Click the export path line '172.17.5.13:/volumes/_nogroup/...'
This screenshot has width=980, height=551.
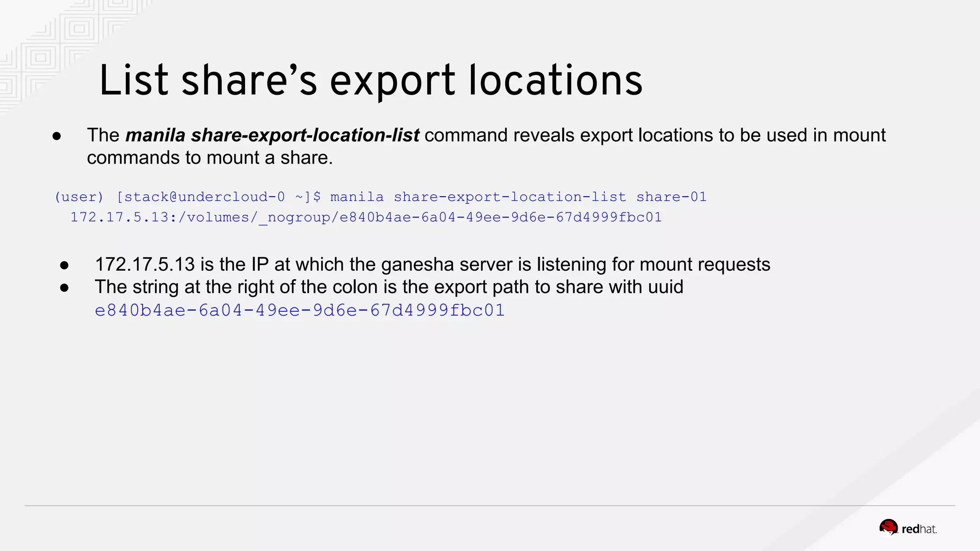coord(366,218)
